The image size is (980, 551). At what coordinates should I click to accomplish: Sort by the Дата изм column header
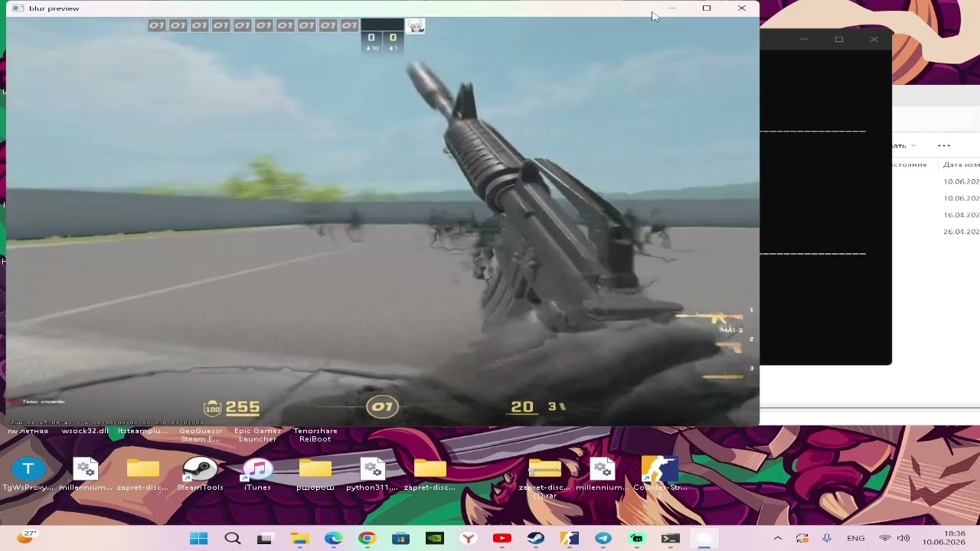tap(961, 165)
